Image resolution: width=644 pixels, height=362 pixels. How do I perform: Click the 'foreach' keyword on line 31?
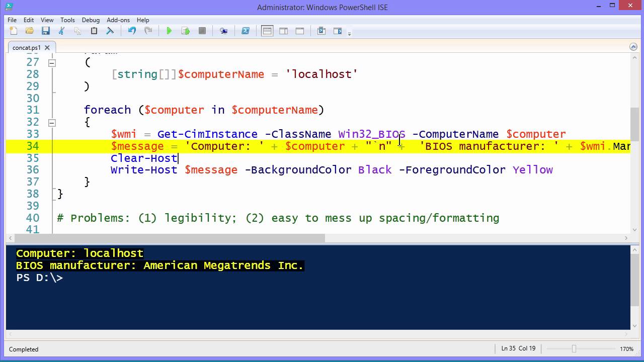[107, 110]
